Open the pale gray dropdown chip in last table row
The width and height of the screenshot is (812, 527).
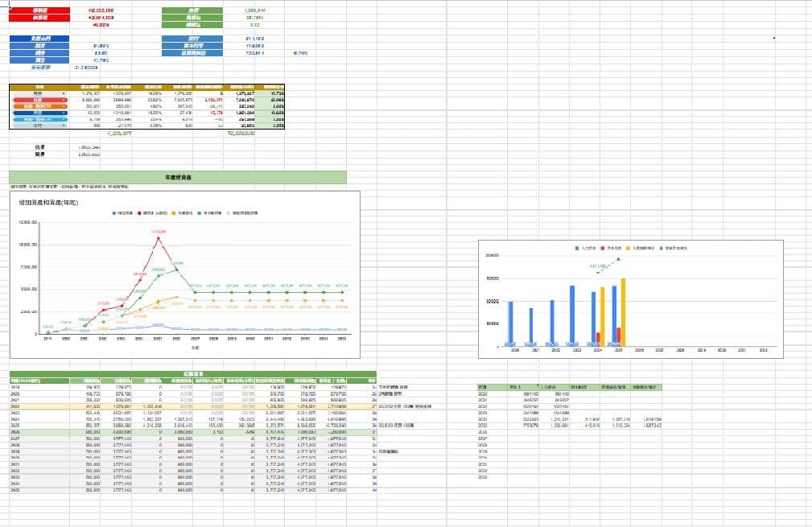click(40, 126)
